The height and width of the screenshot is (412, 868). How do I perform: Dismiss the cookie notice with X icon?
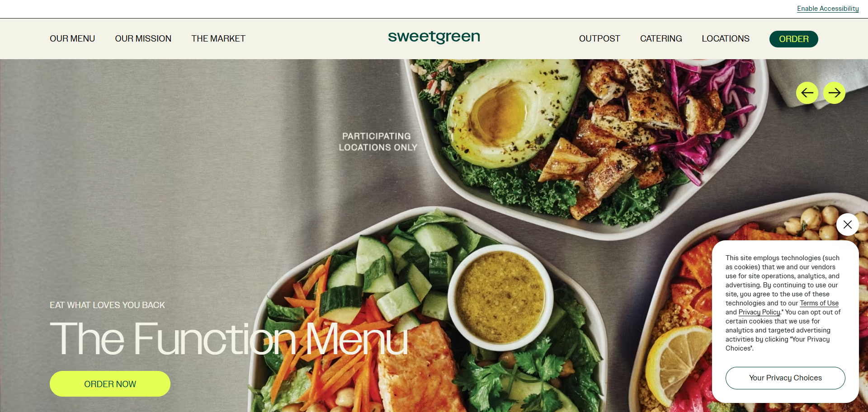tap(848, 225)
